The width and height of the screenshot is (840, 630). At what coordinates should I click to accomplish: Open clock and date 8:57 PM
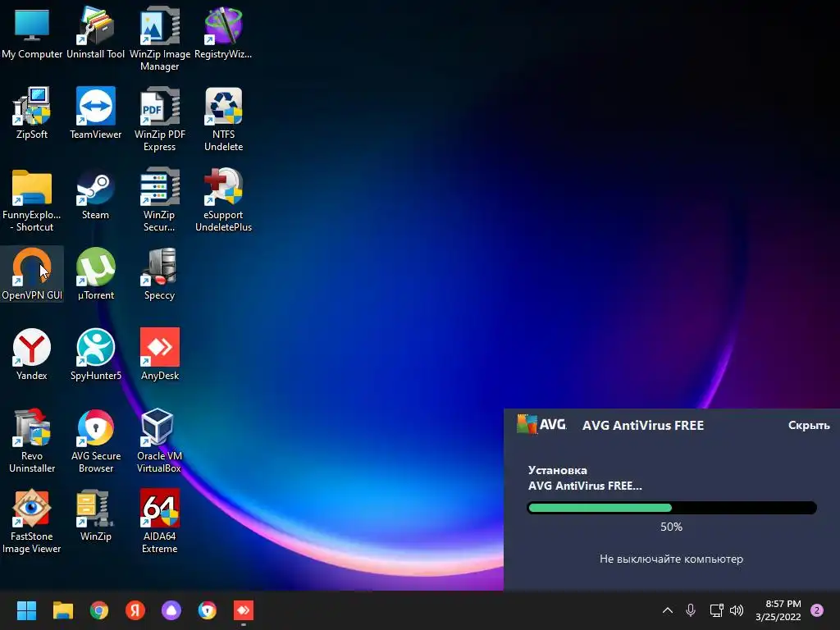(778, 610)
